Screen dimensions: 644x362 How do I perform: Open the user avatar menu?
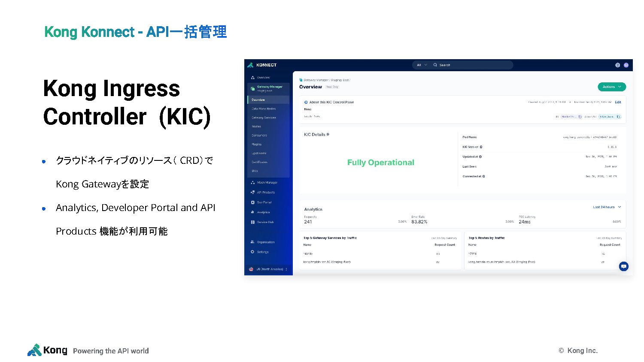626,65
